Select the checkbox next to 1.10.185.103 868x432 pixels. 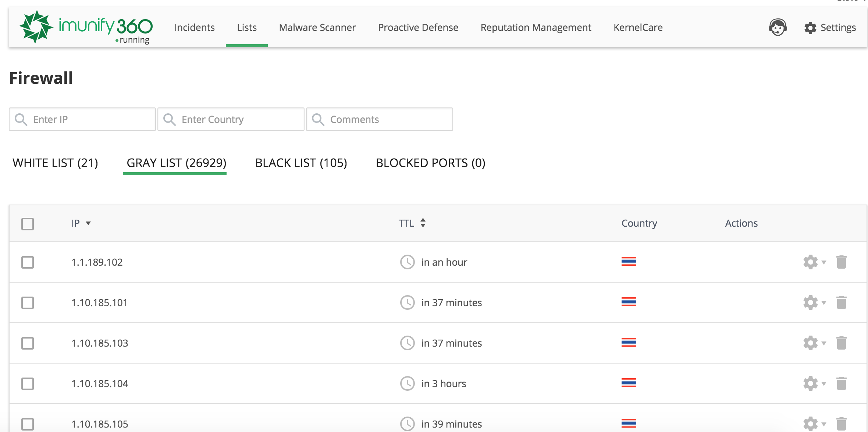28,343
